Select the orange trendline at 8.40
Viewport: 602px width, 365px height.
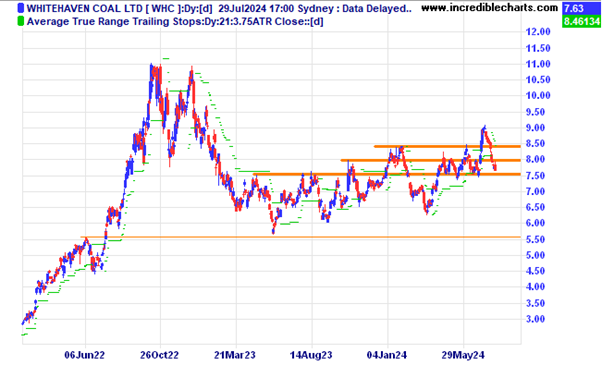coord(447,146)
